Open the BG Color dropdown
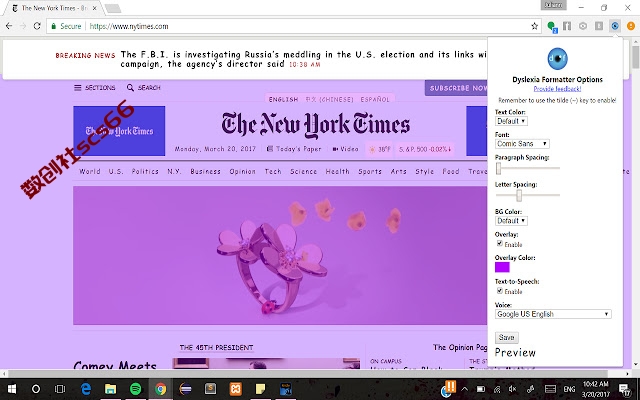 coord(511,221)
